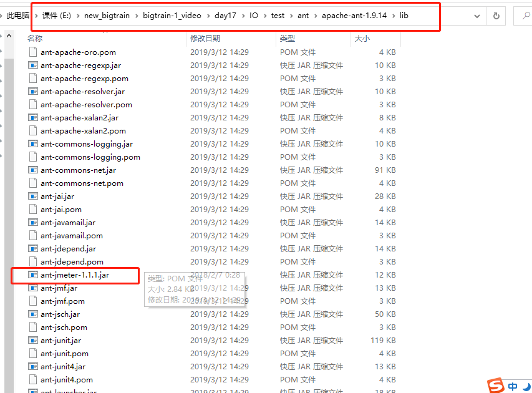Click the 2018/2/7 0:28 modified date cell
532x393 pixels.
[215, 275]
